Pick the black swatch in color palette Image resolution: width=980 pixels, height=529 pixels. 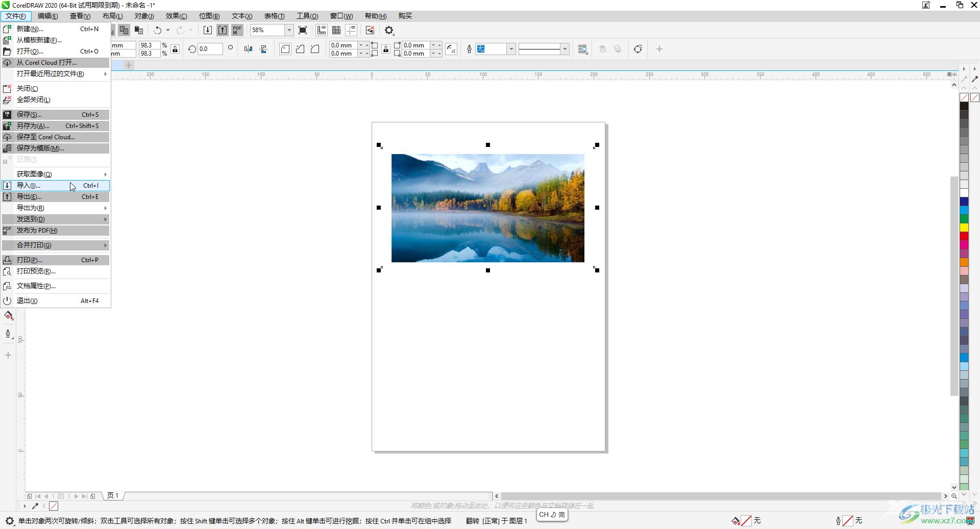pyautogui.click(x=964, y=106)
